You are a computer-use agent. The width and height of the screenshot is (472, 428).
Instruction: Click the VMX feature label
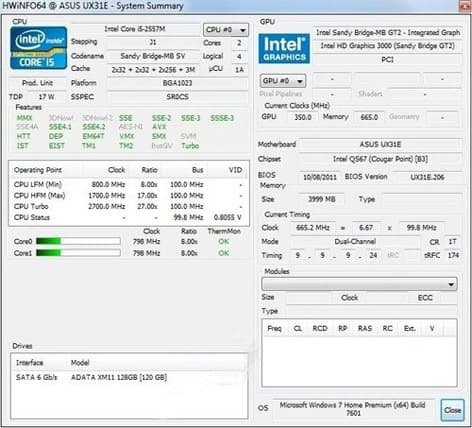point(127,136)
